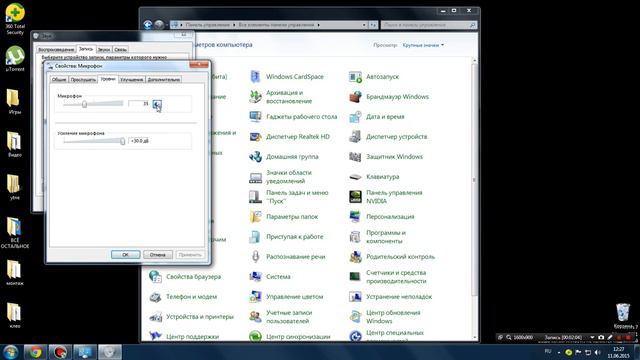Viewport: 640px width, 360px height.
Task: Open Устройства и принтеры item
Action: tap(192, 317)
